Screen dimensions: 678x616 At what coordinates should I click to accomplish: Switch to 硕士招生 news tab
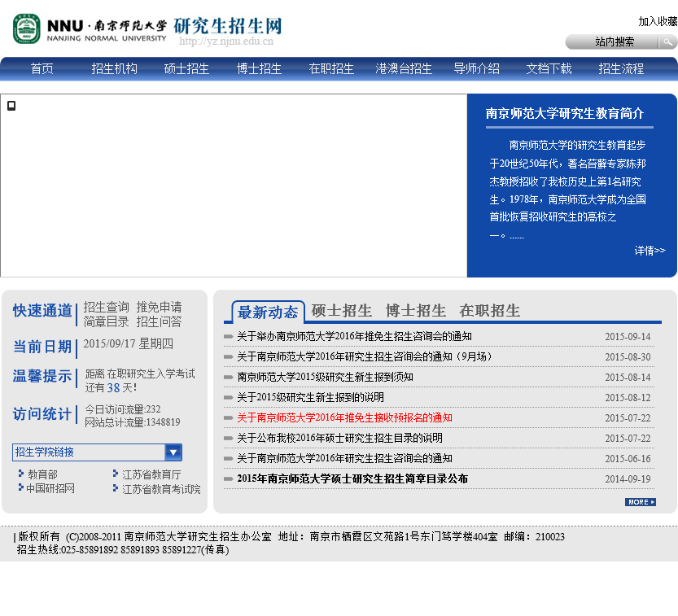[342, 311]
